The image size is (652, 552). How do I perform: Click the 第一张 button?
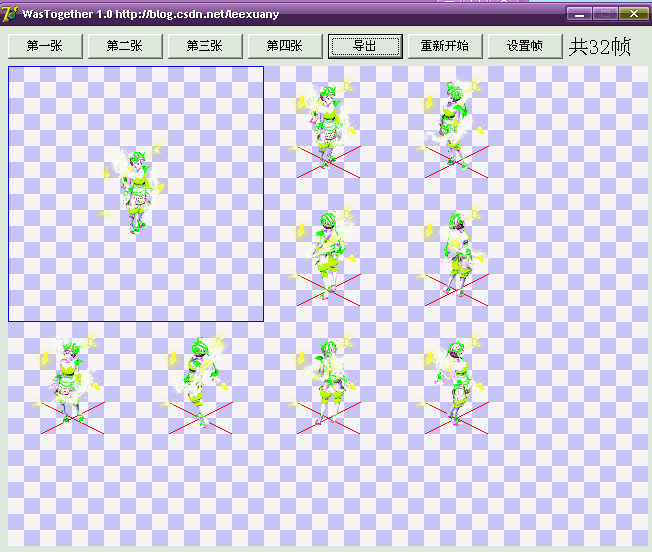point(45,46)
